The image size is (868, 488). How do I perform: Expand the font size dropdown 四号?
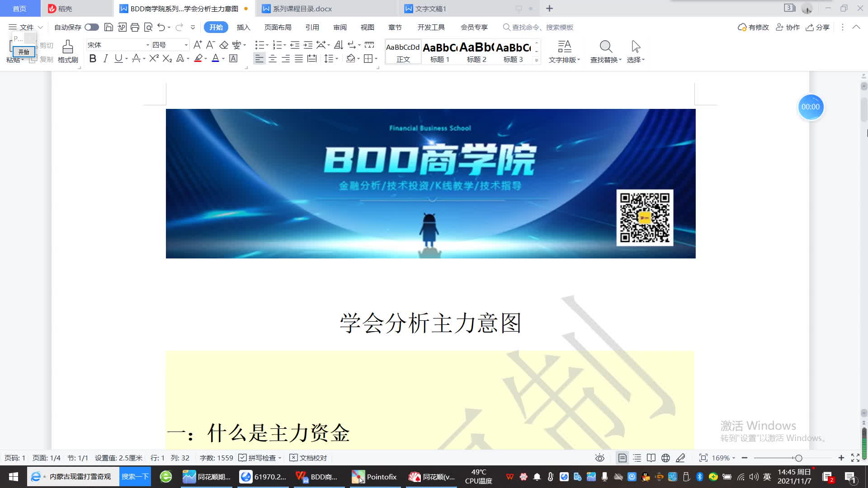point(186,45)
